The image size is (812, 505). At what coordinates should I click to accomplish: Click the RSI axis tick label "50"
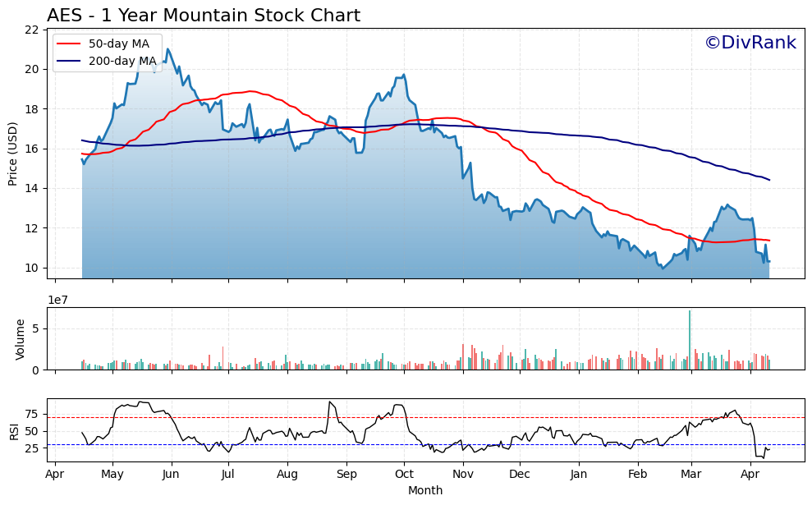click(32, 431)
